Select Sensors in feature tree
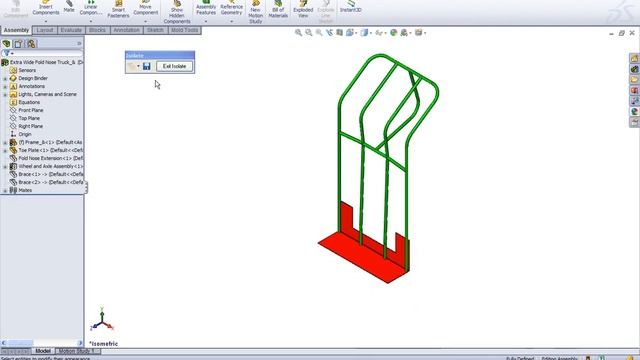The image size is (640, 360). [27, 70]
